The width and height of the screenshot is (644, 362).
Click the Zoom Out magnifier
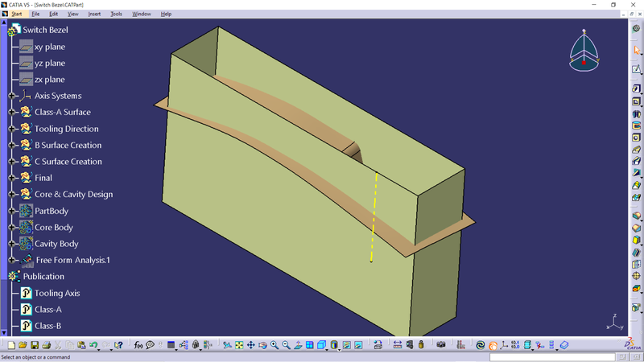(x=286, y=345)
